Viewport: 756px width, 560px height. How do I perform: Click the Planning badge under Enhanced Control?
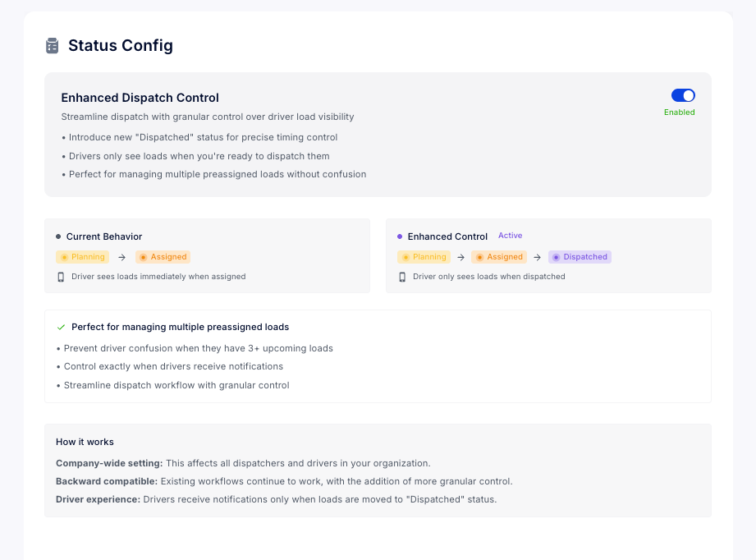tap(423, 257)
